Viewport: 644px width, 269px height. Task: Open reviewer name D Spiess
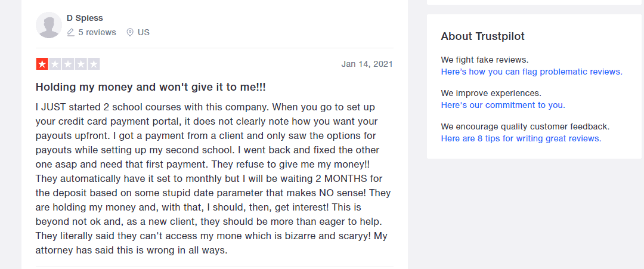click(85, 18)
